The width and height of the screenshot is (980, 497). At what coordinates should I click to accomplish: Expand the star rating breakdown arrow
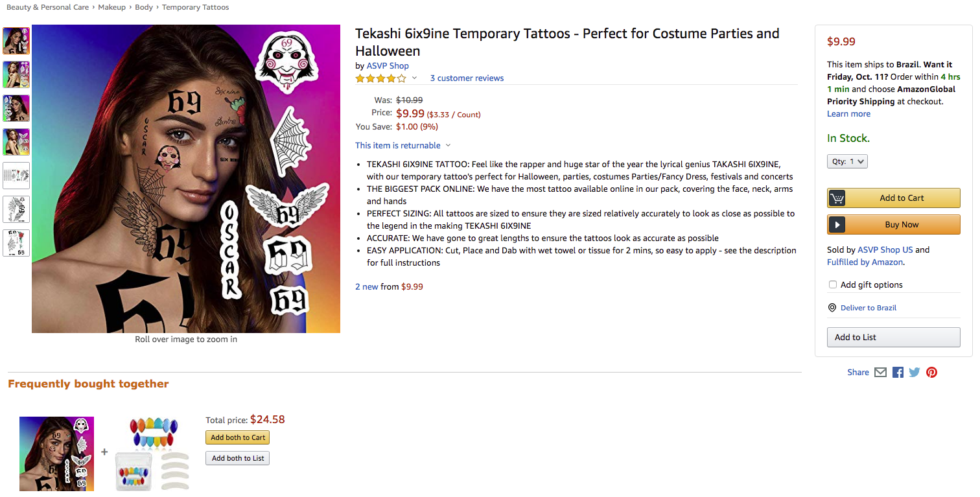(415, 78)
